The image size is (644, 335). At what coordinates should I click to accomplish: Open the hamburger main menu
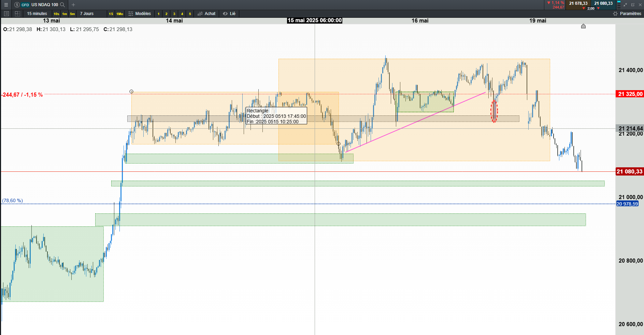click(6, 5)
